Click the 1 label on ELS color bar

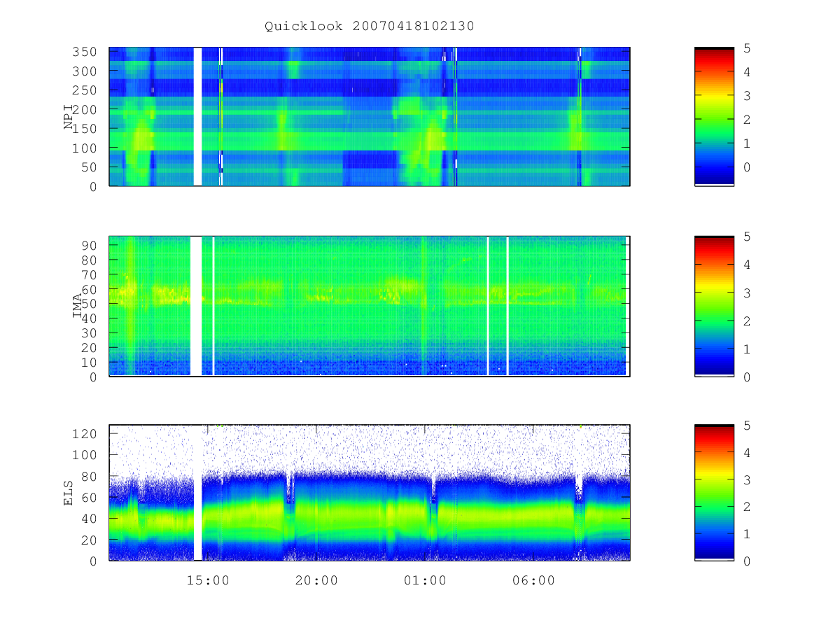747,534
